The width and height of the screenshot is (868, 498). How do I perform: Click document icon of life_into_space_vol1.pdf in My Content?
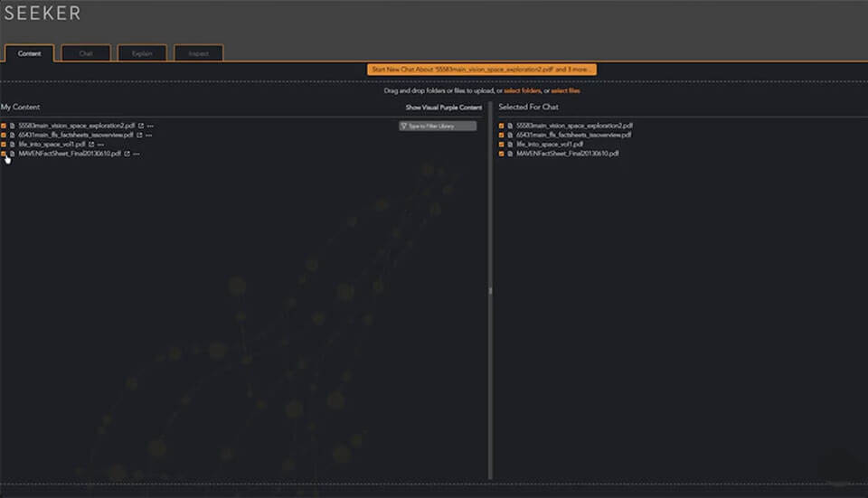[x=12, y=145]
